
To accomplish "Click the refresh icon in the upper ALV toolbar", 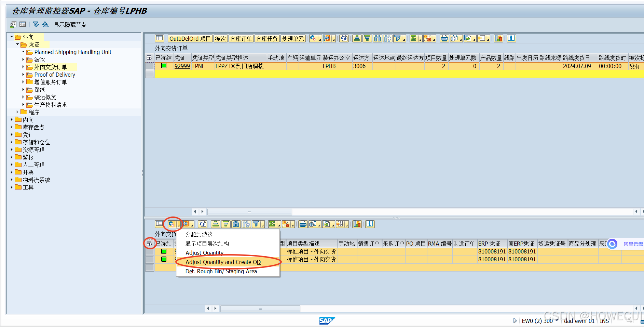I will [x=344, y=38].
